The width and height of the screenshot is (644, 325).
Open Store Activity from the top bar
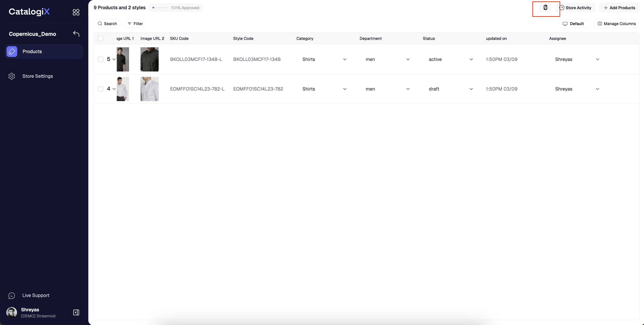pos(575,8)
